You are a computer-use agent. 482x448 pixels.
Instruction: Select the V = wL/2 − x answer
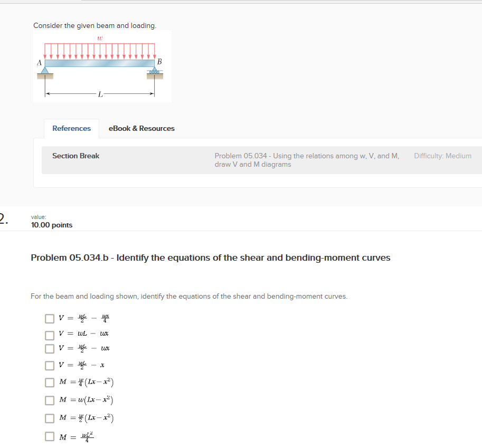[50, 365]
